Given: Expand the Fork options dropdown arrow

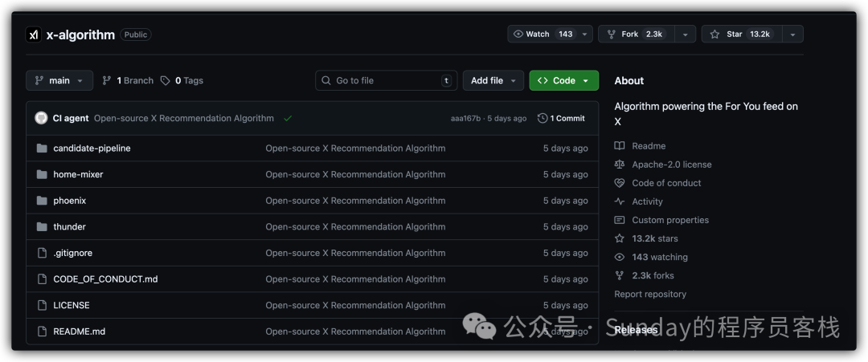Looking at the screenshot, I should point(686,35).
